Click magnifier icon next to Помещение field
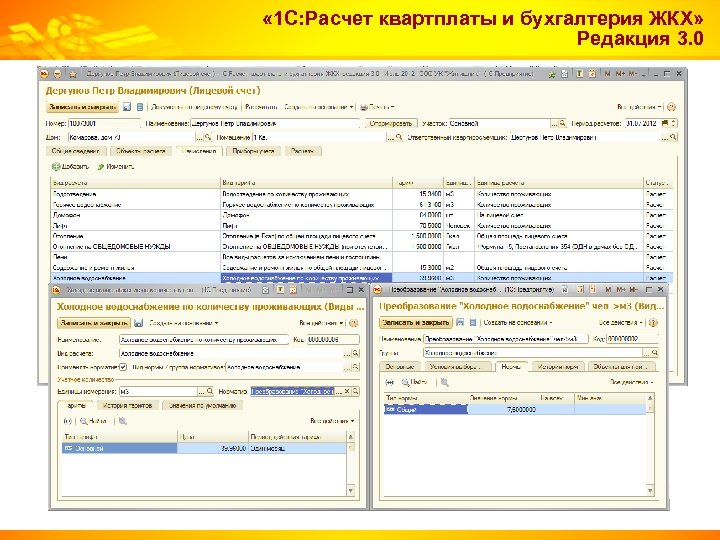 (399, 137)
